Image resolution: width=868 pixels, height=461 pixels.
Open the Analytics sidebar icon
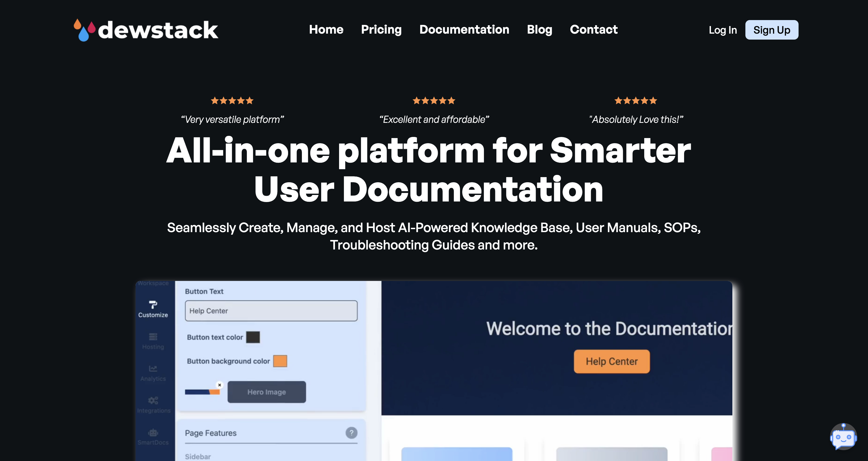pyautogui.click(x=153, y=373)
